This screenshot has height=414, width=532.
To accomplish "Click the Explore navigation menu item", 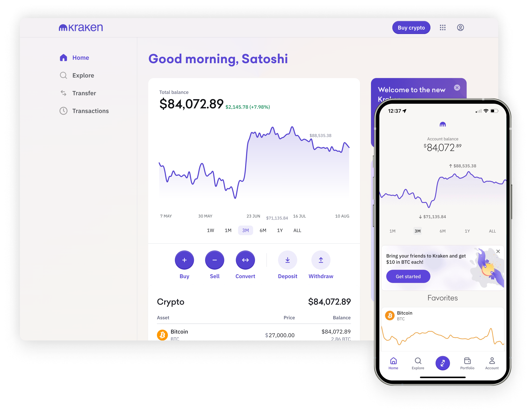I will (x=82, y=75).
